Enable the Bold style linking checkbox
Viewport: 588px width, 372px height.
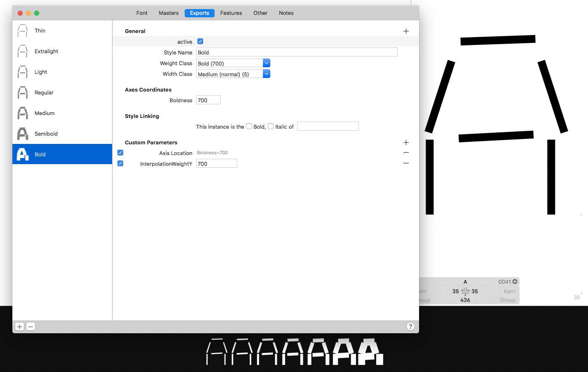point(249,126)
